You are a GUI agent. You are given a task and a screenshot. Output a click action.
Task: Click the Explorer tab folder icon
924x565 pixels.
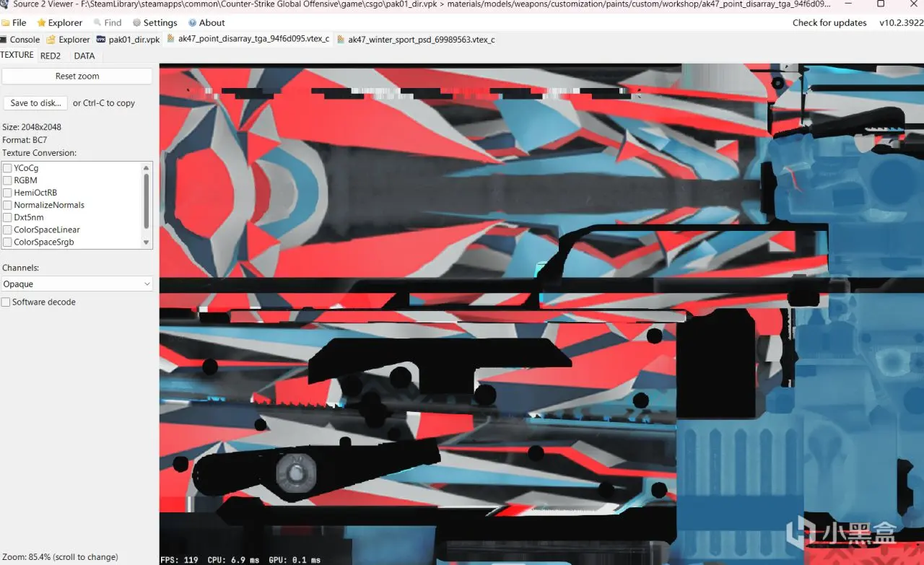click(x=51, y=40)
